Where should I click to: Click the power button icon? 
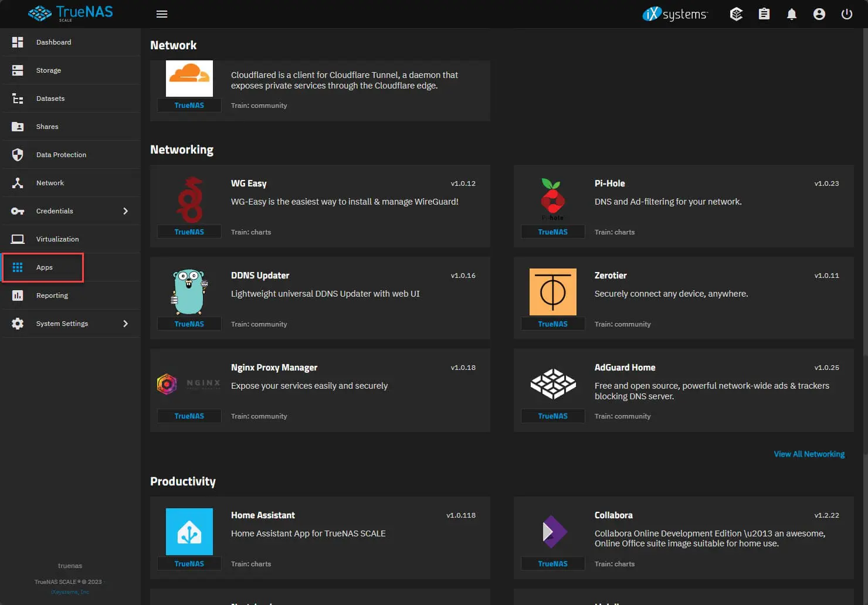(846, 14)
